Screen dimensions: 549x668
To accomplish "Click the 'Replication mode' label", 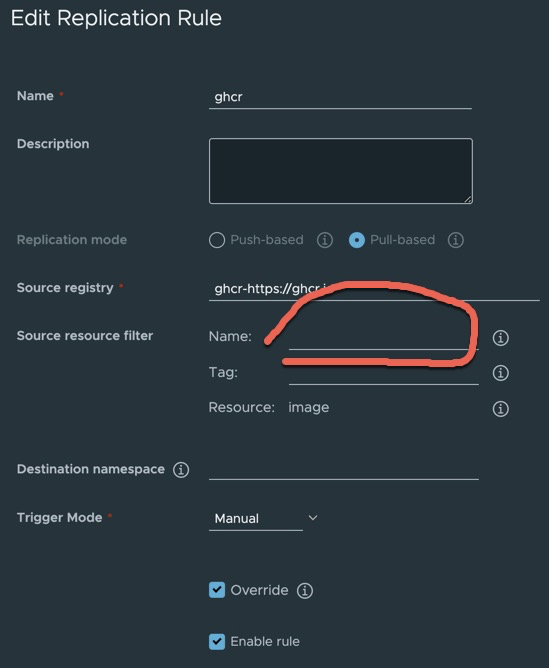I will 72,240.
